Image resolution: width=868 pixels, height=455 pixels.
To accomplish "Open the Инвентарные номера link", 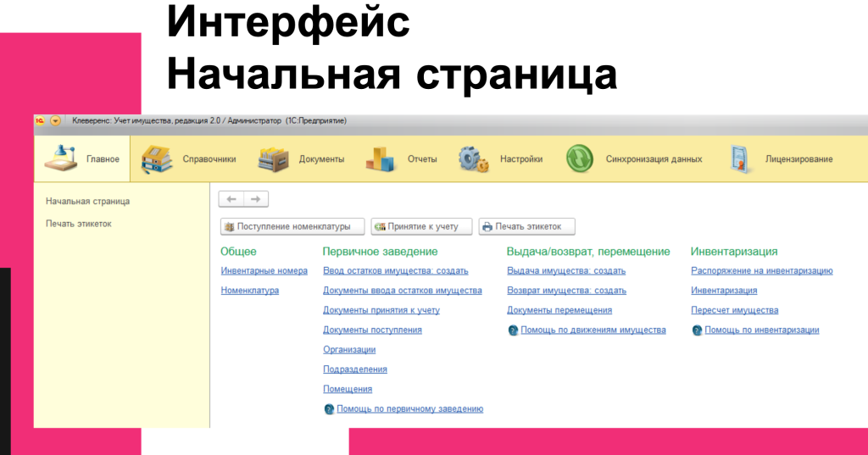I will click(264, 271).
